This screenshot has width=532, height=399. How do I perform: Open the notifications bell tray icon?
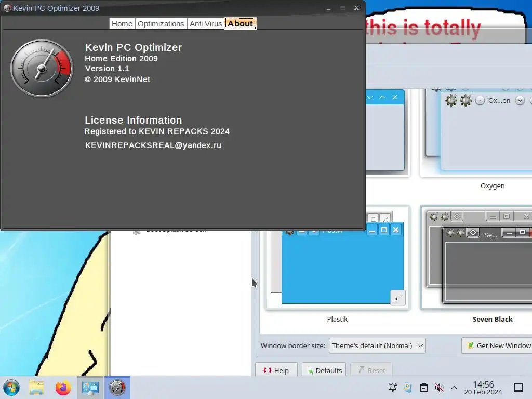(x=393, y=388)
